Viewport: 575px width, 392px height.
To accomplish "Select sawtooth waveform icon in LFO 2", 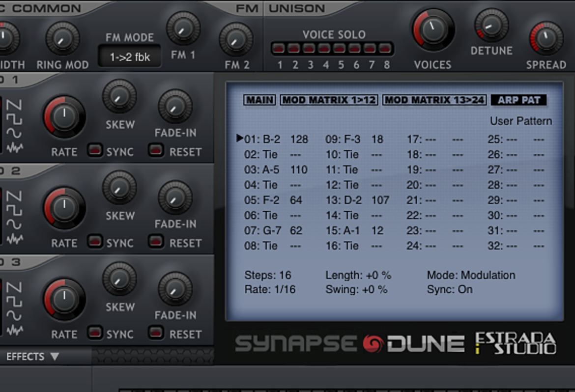I will coord(15,196).
